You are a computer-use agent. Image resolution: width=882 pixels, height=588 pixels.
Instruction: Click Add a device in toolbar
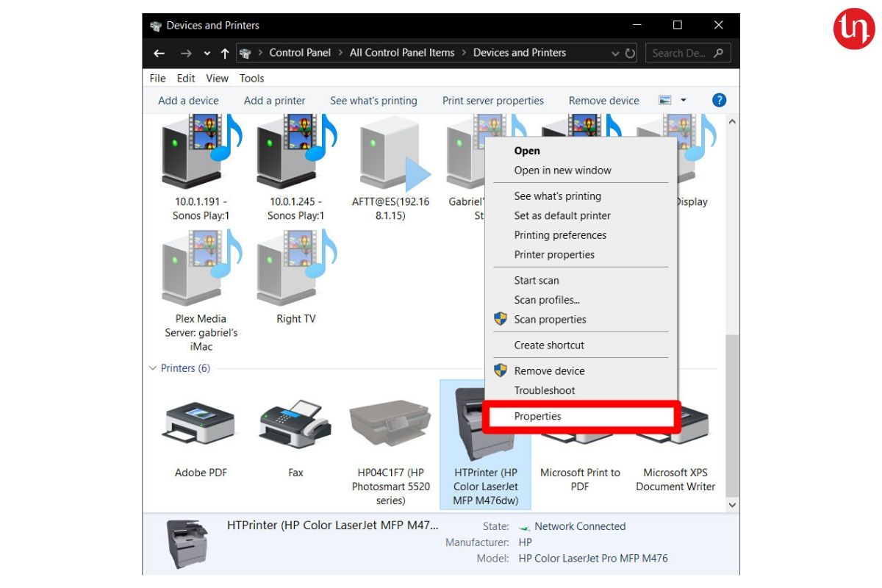[x=188, y=101]
